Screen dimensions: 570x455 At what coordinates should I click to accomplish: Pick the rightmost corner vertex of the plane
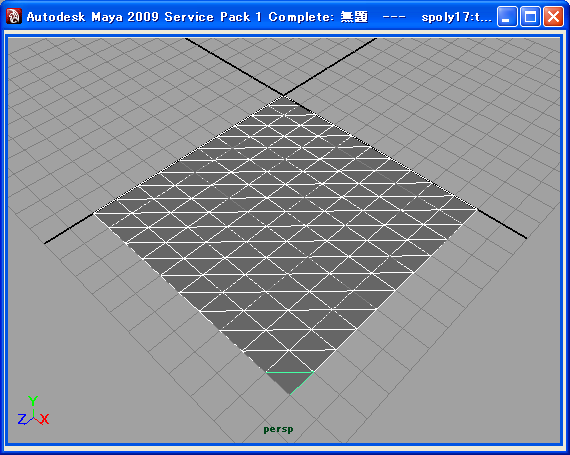tap(477, 209)
